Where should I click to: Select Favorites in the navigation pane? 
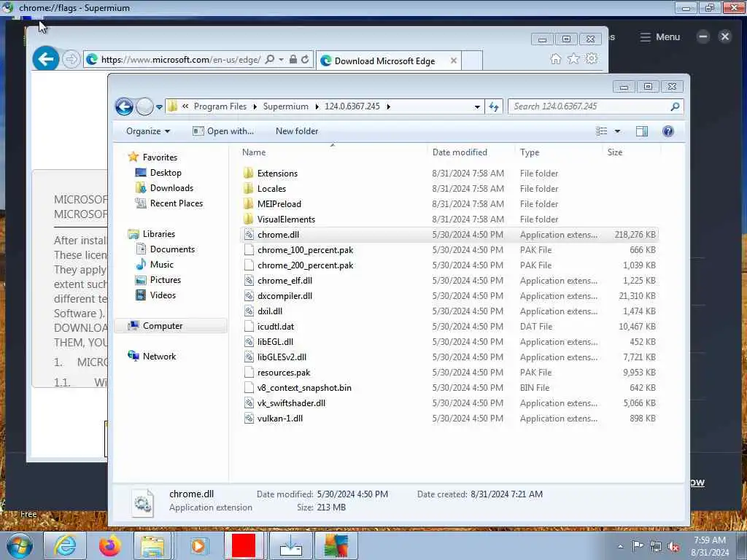(x=160, y=157)
